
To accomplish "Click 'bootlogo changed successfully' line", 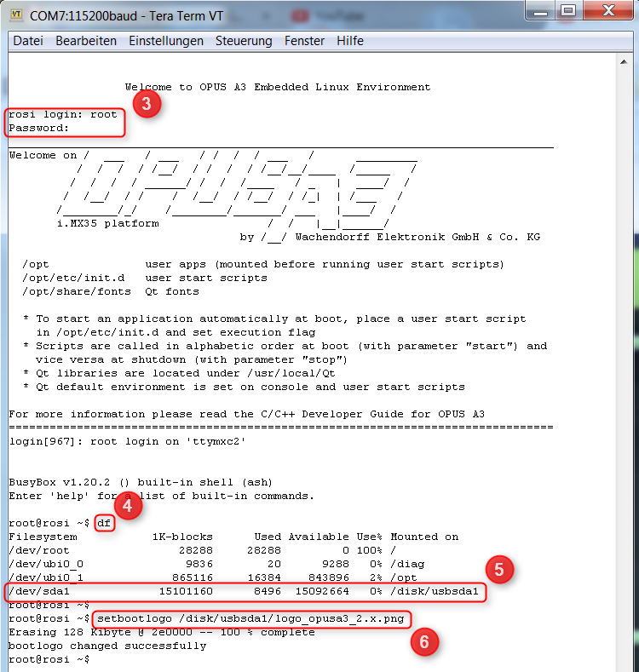I will 107,646.
